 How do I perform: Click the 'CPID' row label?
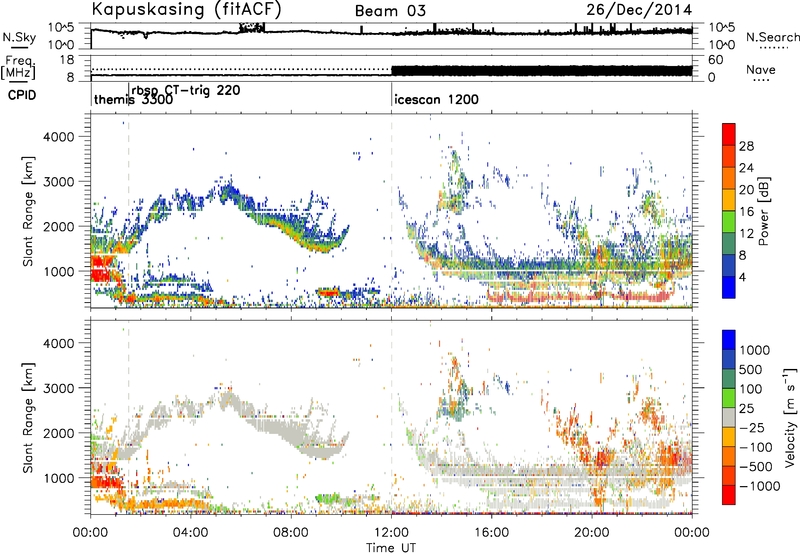pyautogui.click(x=22, y=95)
